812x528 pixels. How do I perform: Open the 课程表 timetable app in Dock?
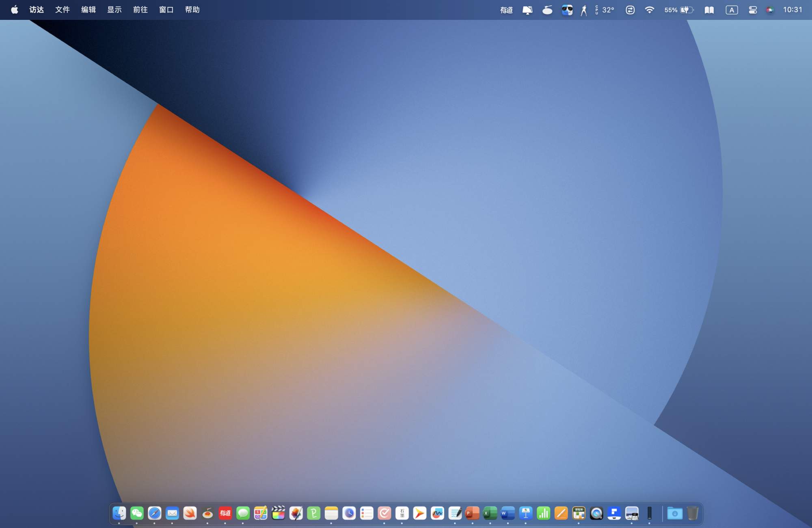click(x=579, y=513)
